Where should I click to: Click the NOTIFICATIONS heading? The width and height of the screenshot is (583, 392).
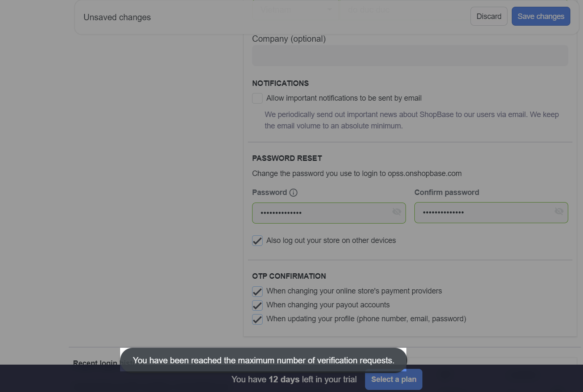coord(280,83)
